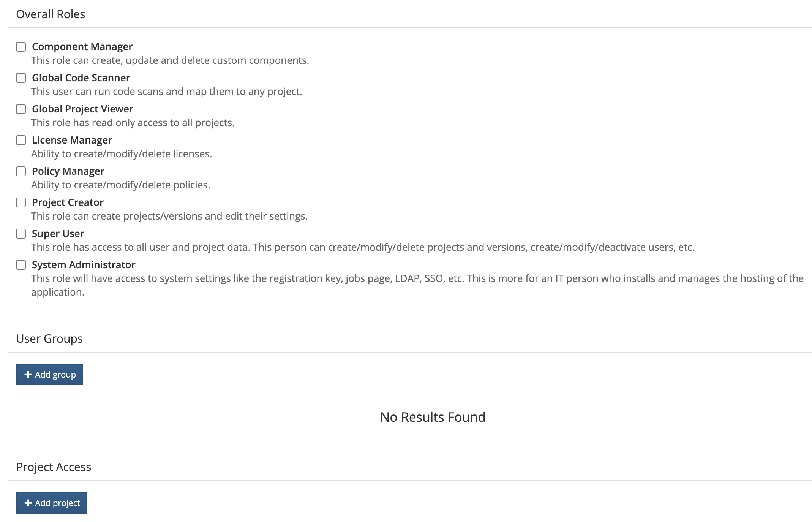Enable the Policy Manager role
812x522 pixels.
pos(21,172)
